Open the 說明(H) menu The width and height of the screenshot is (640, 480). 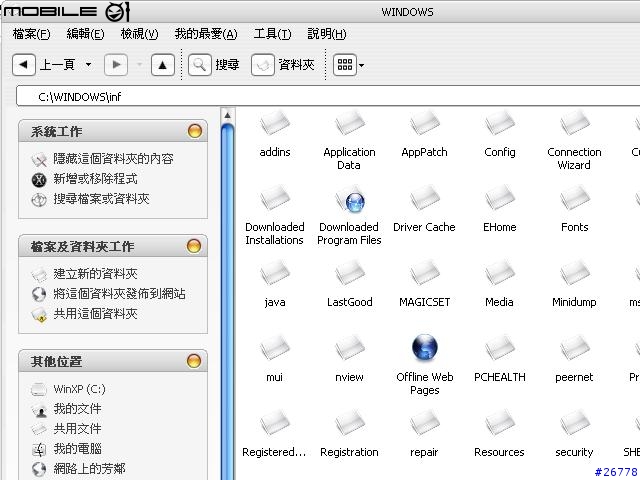click(x=327, y=34)
